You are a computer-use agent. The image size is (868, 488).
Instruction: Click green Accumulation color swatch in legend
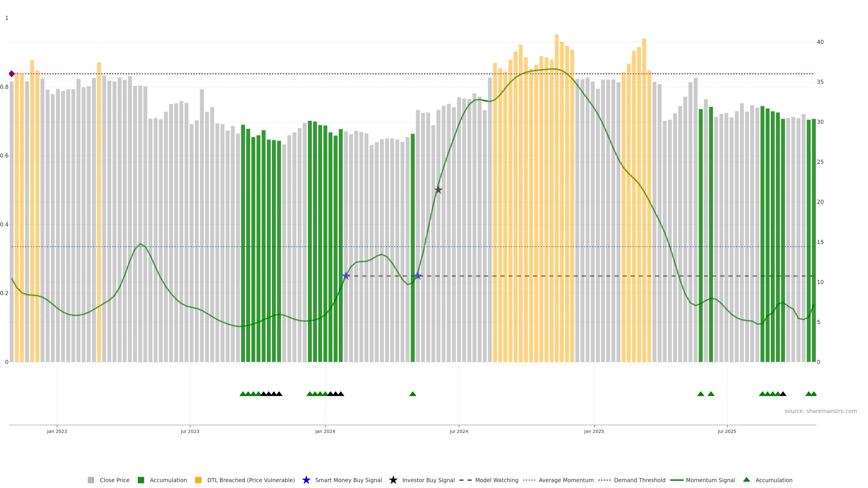point(141,480)
